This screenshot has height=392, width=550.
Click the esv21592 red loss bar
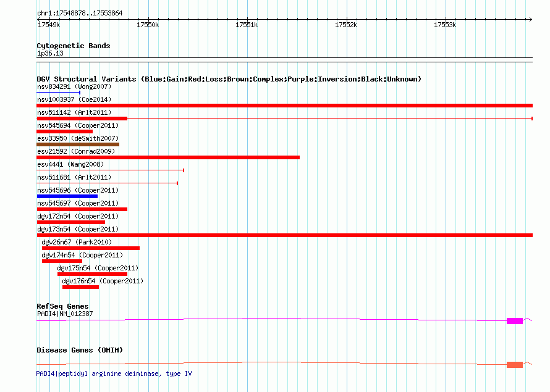[x=168, y=157]
